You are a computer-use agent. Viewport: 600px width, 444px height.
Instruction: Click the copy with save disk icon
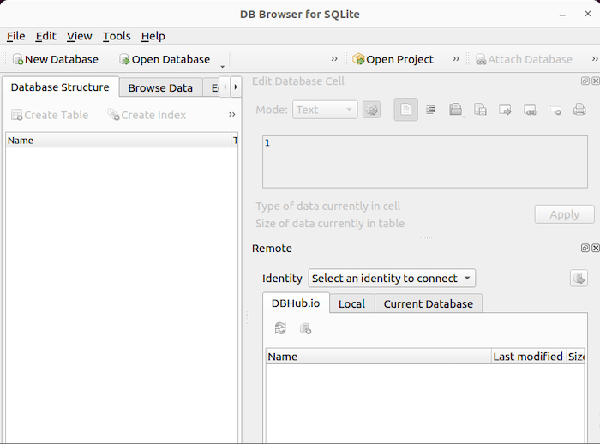pyautogui.click(x=480, y=110)
